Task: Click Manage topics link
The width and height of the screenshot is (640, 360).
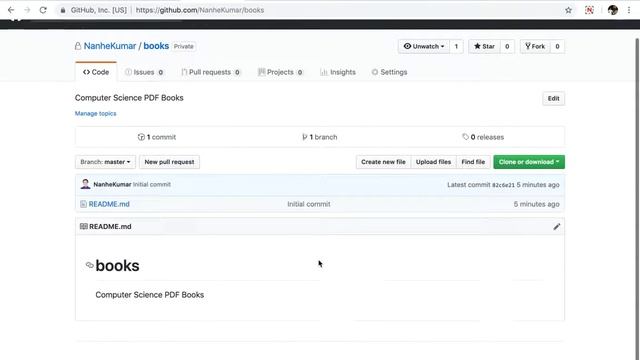Action: (x=96, y=113)
